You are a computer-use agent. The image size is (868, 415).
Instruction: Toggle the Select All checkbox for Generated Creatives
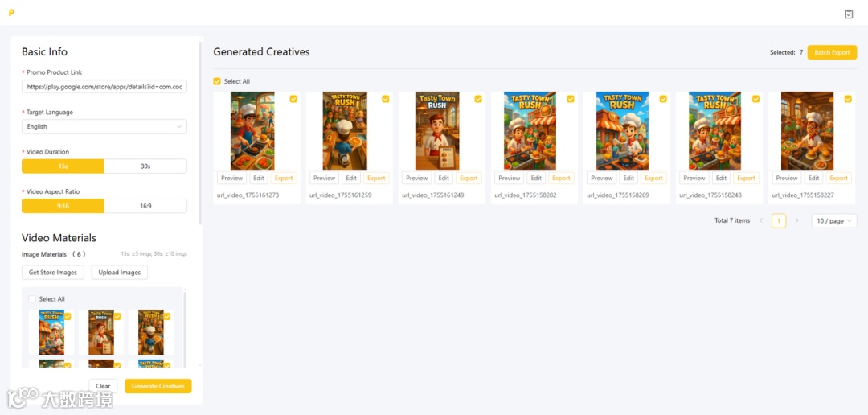click(x=217, y=81)
